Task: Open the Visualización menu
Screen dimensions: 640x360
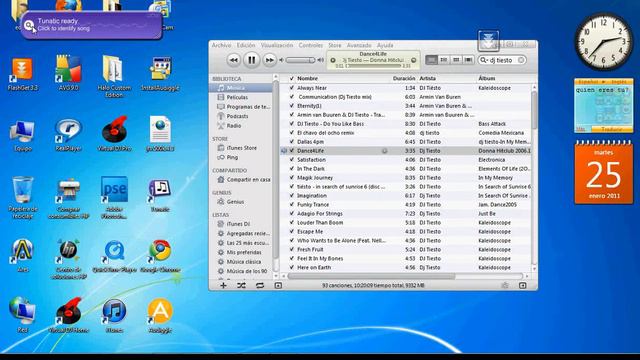Action: [x=277, y=45]
